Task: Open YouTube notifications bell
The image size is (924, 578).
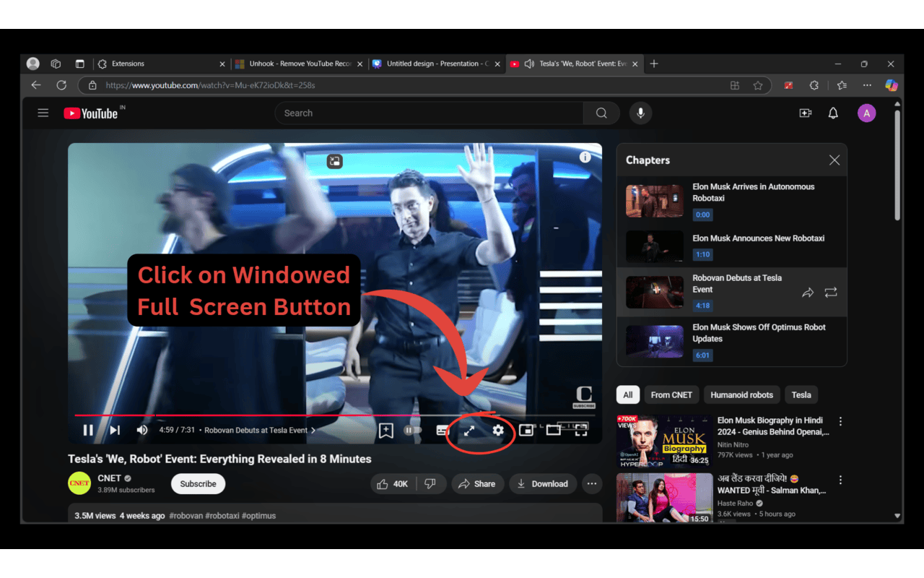Action: pyautogui.click(x=833, y=113)
